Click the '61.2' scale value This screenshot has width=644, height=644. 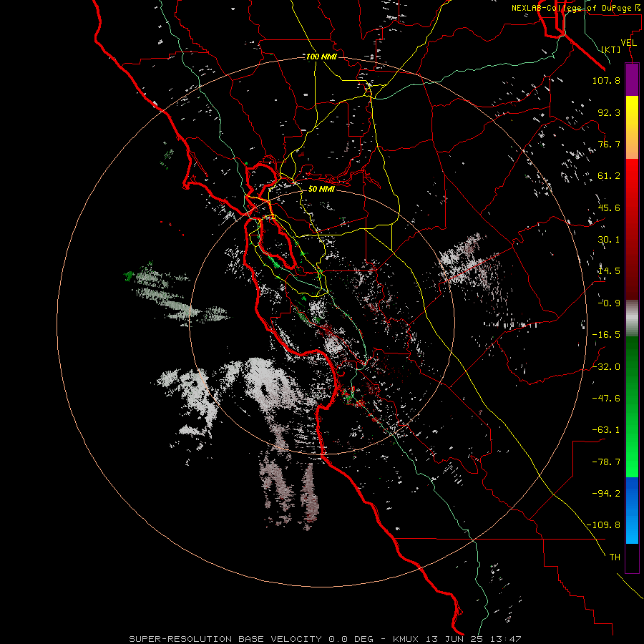[609, 176]
